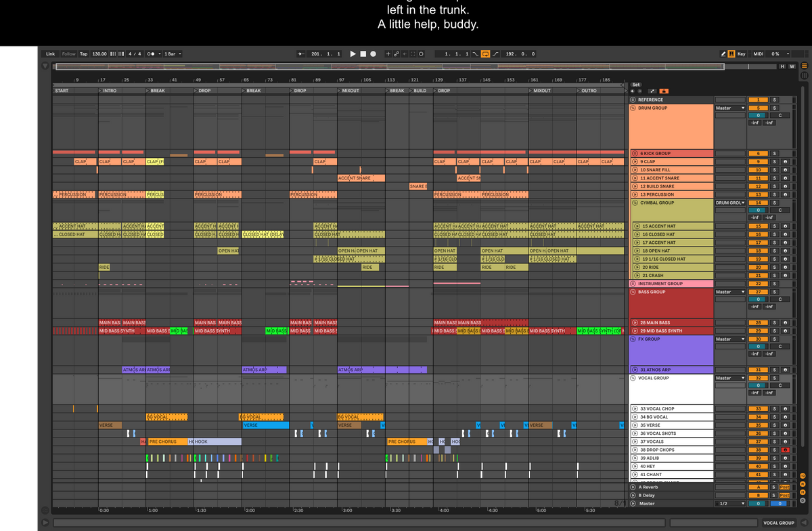The image size is (812, 531).
Task: Solo the 9 CLAP track
Action: pyautogui.click(x=775, y=162)
